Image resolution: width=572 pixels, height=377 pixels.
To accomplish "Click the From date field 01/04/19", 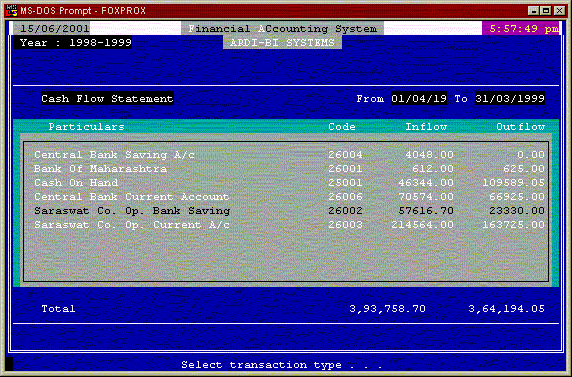I will pos(419,99).
